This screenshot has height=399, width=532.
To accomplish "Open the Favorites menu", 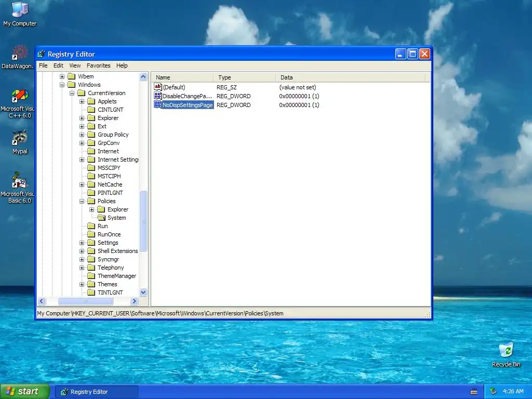I will point(98,65).
